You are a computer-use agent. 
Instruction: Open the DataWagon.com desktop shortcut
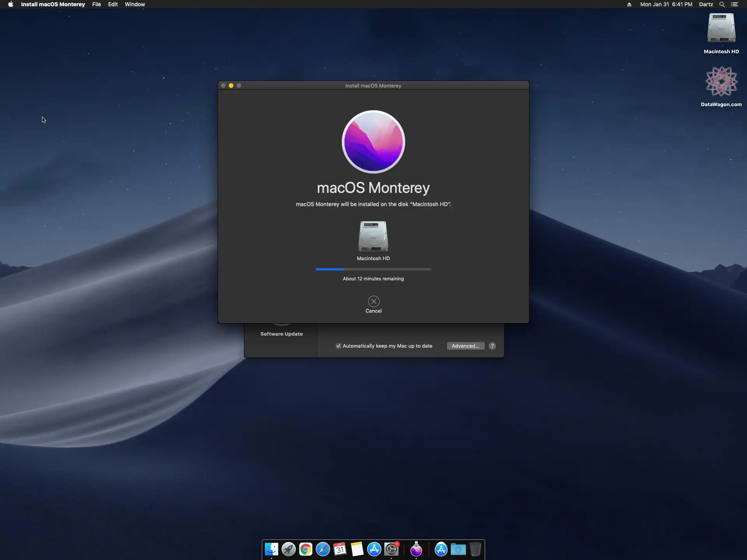pos(721,82)
